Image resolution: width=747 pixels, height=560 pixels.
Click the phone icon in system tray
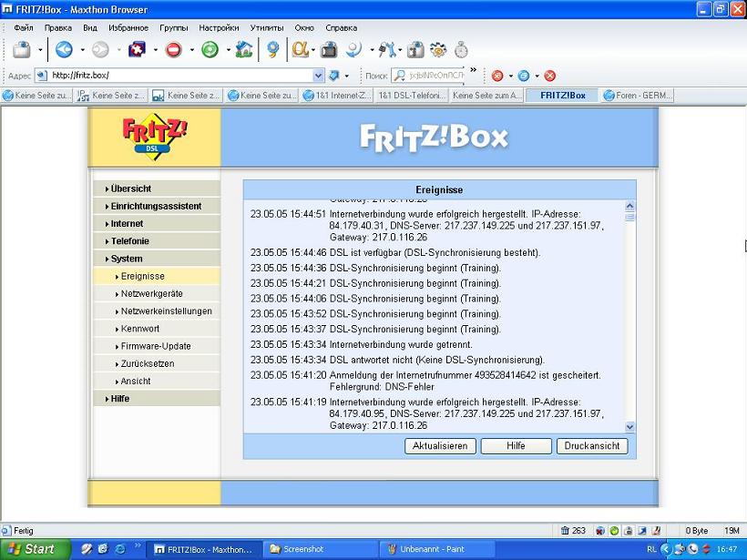693,549
